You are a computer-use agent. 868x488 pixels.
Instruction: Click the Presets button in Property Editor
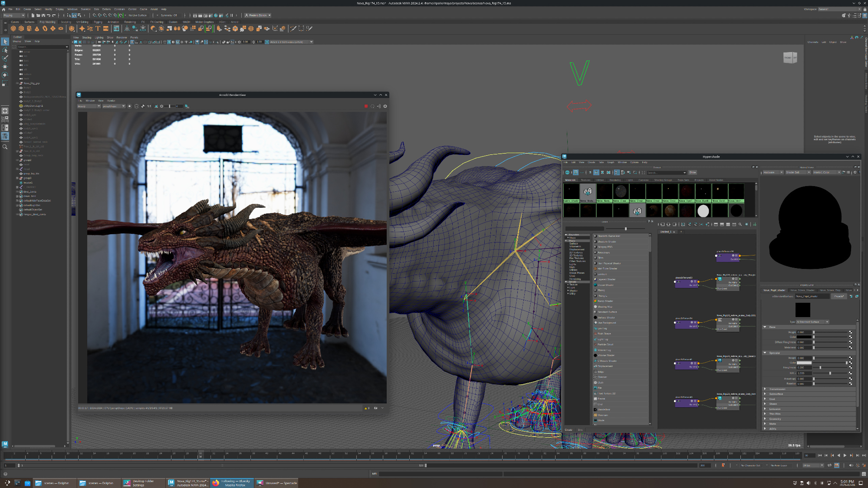(x=838, y=296)
